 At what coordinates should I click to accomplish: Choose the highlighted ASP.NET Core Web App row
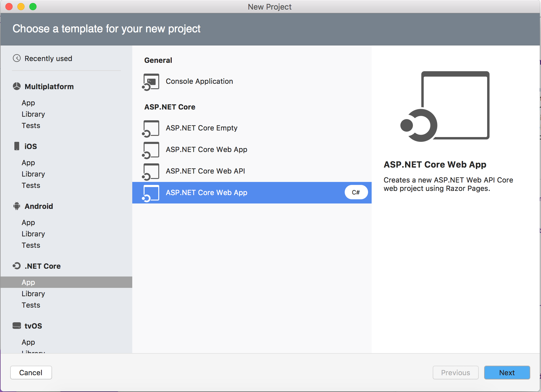252,193
